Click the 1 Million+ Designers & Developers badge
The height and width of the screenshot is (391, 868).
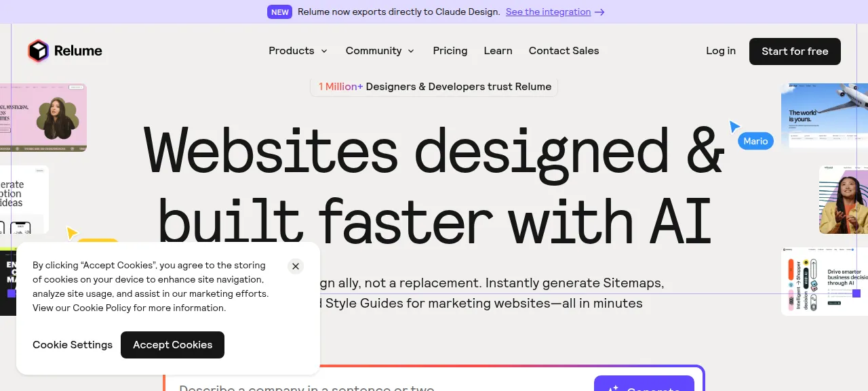click(x=434, y=87)
